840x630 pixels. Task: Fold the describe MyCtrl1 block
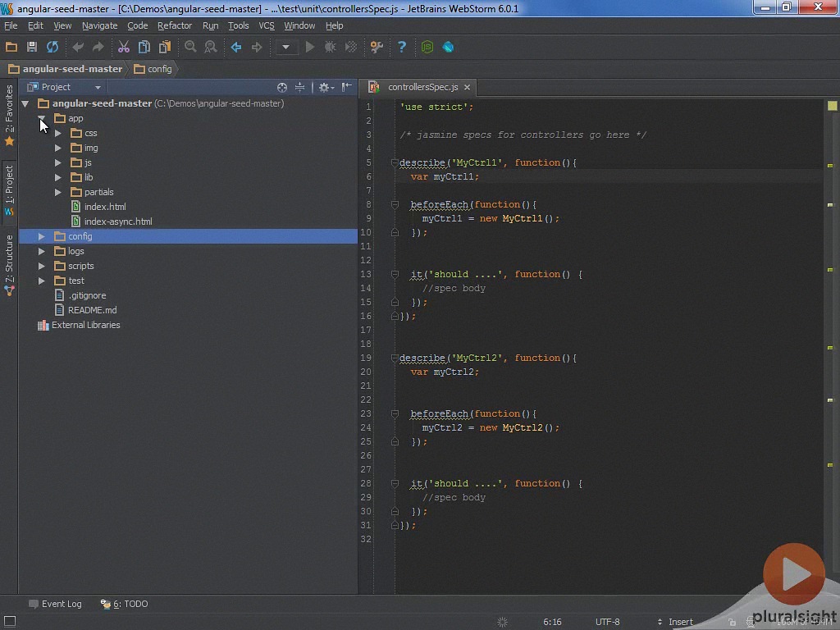pos(395,163)
